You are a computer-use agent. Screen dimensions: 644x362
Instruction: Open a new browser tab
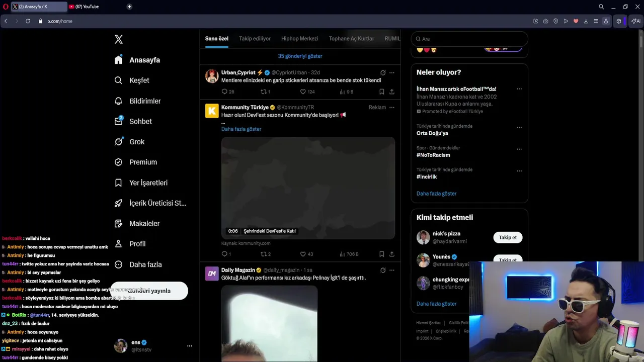129,7
